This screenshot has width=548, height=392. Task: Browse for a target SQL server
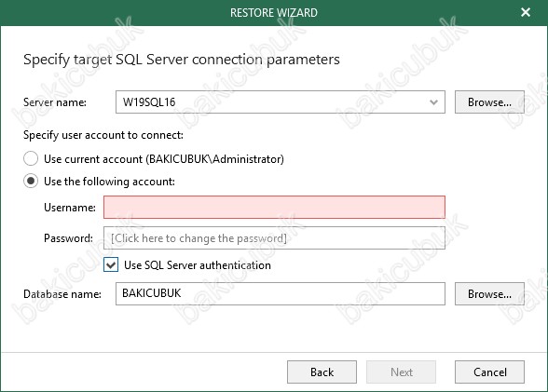pyautogui.click(x=489, y=101)
